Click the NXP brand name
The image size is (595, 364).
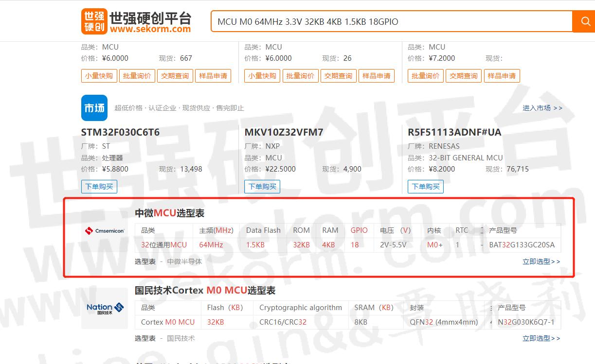point(273,146)
